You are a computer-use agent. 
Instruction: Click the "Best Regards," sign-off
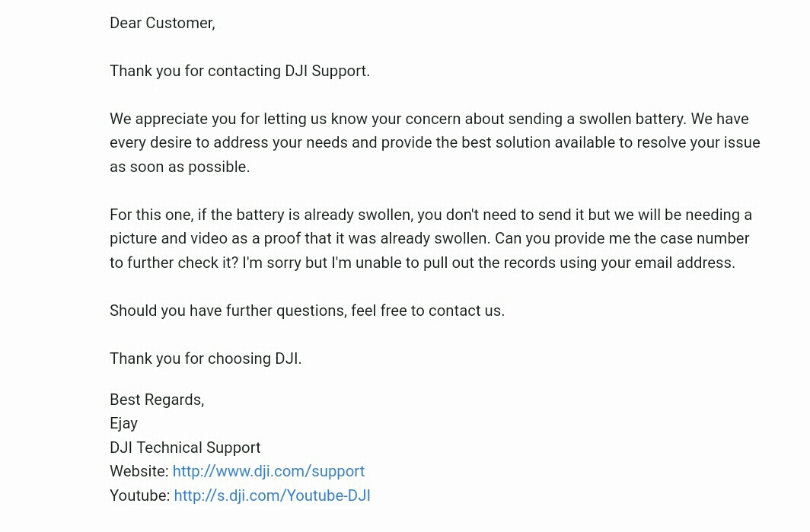coord(157,400)
